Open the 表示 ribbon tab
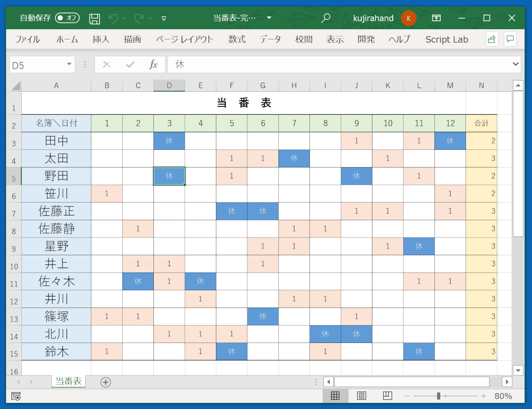Viewport: 532px width, 409px height. pos(335,39)
